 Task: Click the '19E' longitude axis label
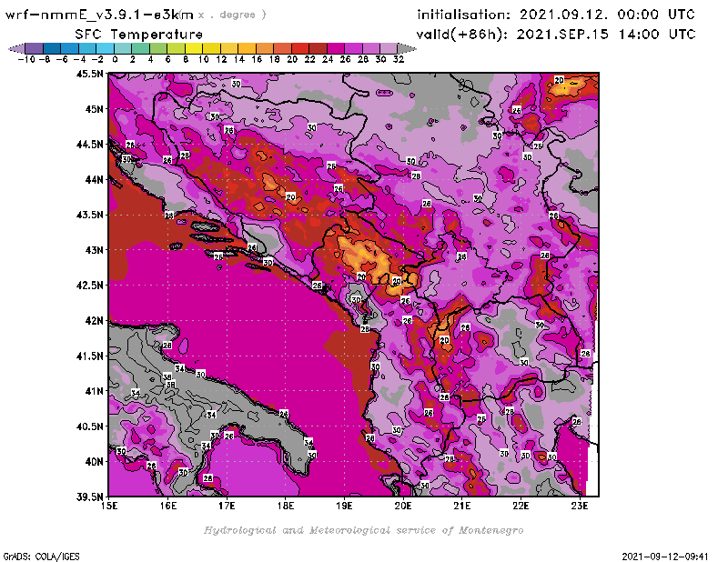[x=344, y=506]
